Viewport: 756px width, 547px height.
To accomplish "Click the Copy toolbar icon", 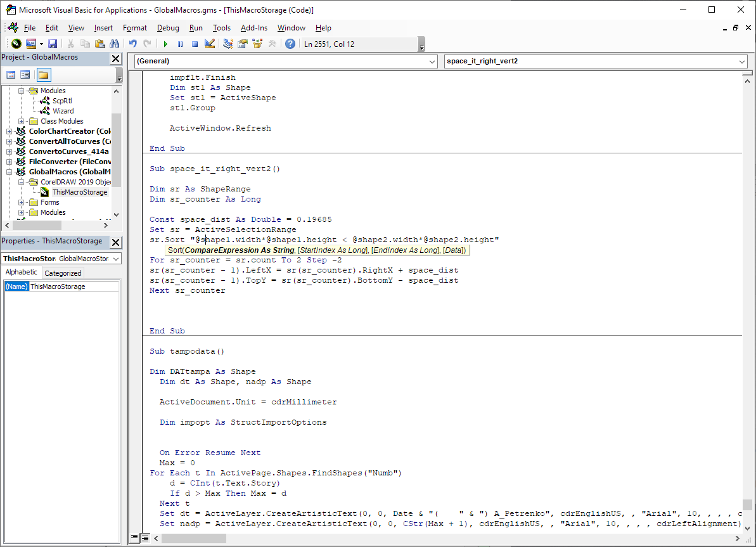I will (86, 44).
